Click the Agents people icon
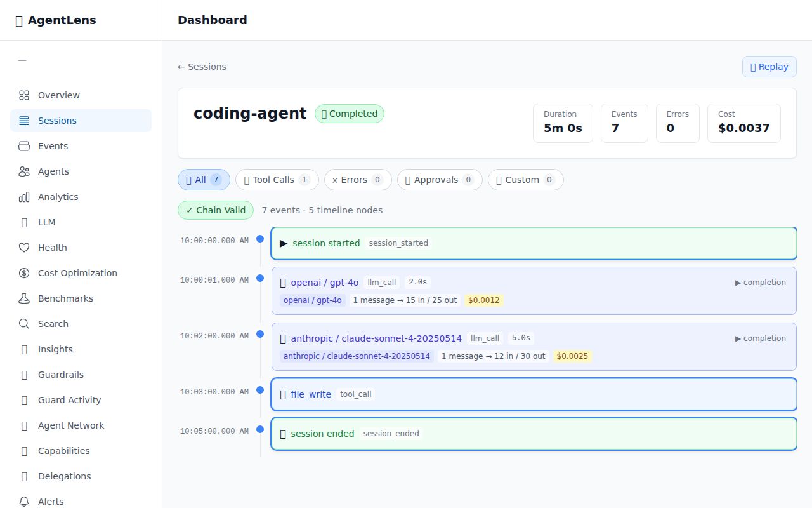Image resolution: width=812 pixels, height=508 pixels. coord(24,171)
